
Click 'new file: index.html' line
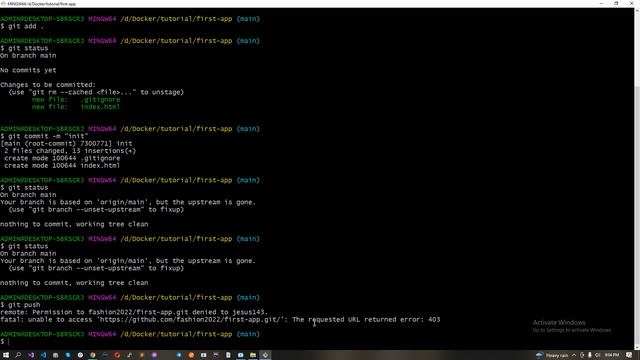pyautogui.click(x=76, y=107)
